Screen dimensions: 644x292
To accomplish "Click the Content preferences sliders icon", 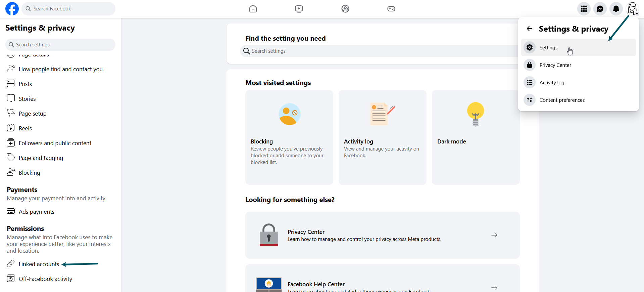I will point(530,100).
